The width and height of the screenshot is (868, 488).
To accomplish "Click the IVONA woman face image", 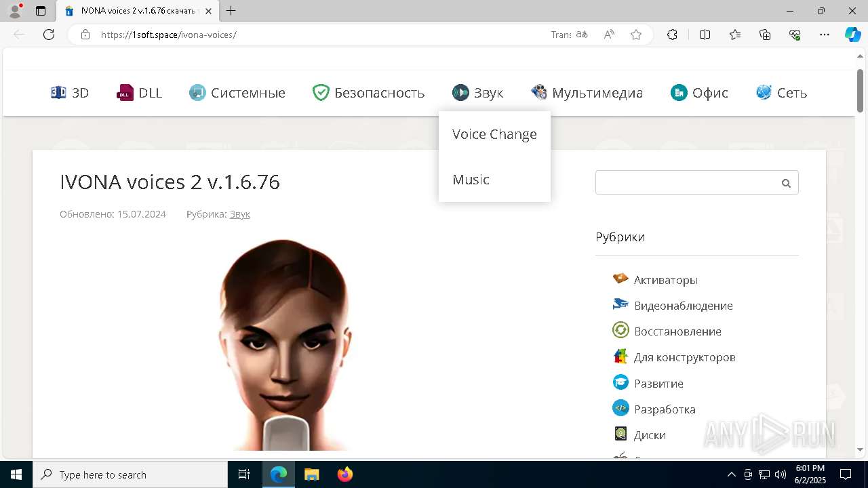I will tap(285, 344).
